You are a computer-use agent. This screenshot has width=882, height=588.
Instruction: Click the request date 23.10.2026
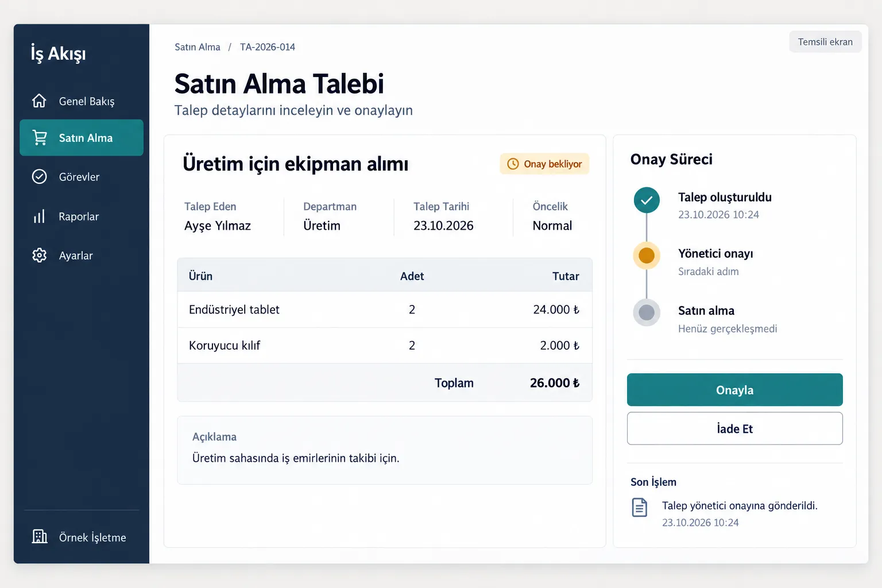click(443, 226)
